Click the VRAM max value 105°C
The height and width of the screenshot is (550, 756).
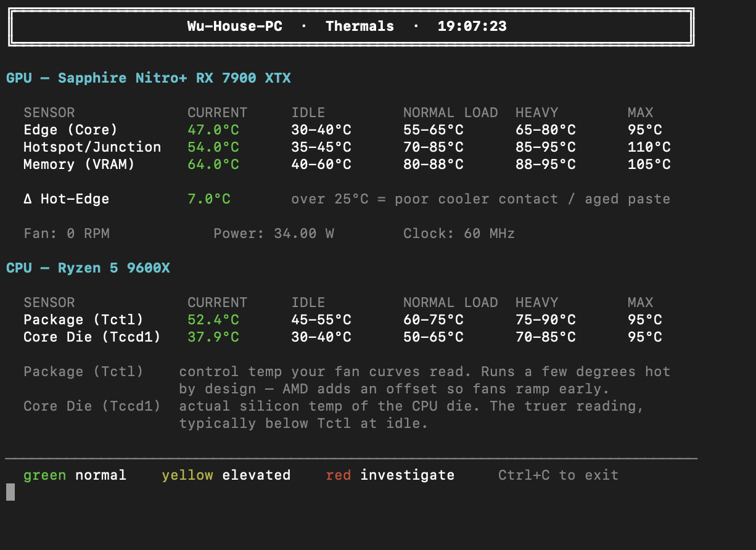[x=649, y=164]
